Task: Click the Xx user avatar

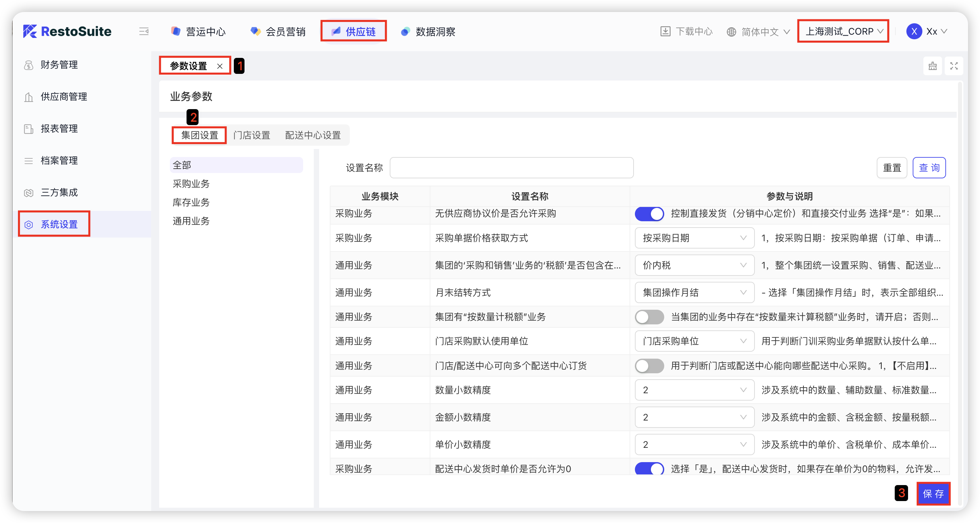Action: [x=913, y=32]
